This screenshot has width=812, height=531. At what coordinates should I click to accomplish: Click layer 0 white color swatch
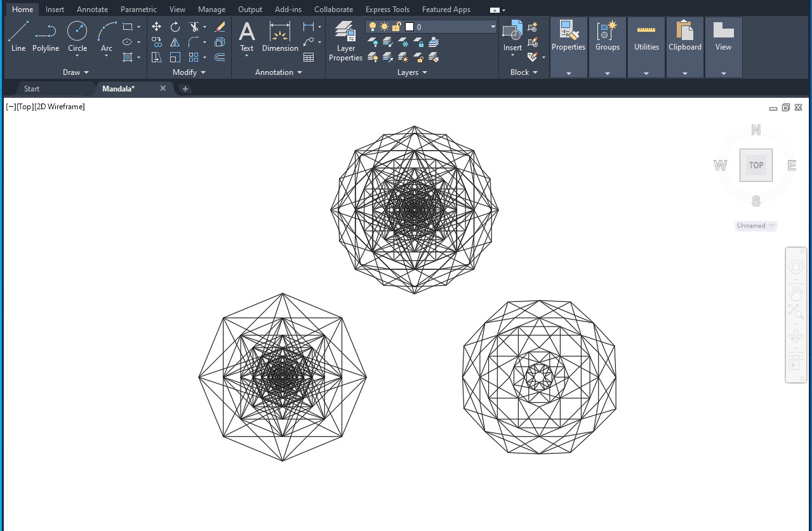[x=409, y=27]
